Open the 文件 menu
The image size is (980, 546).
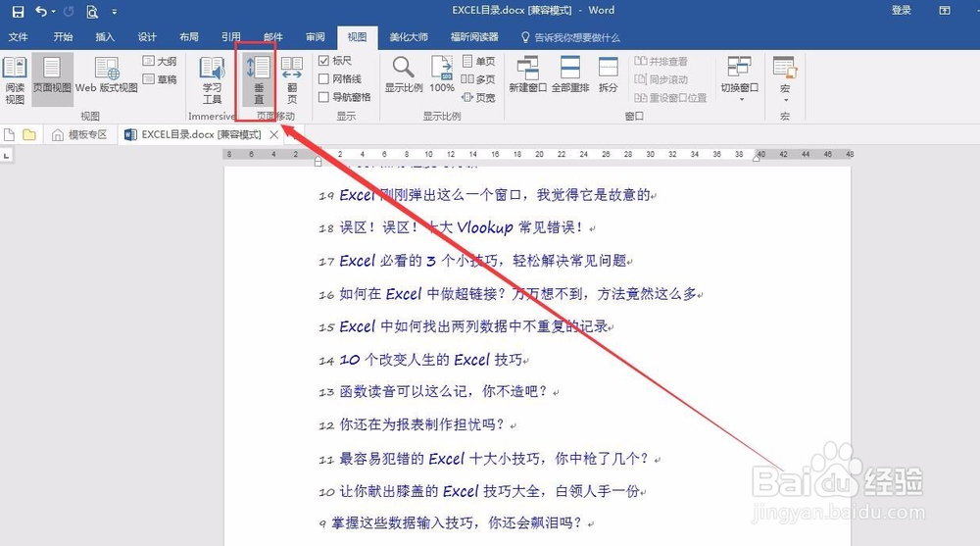point(18,37)
